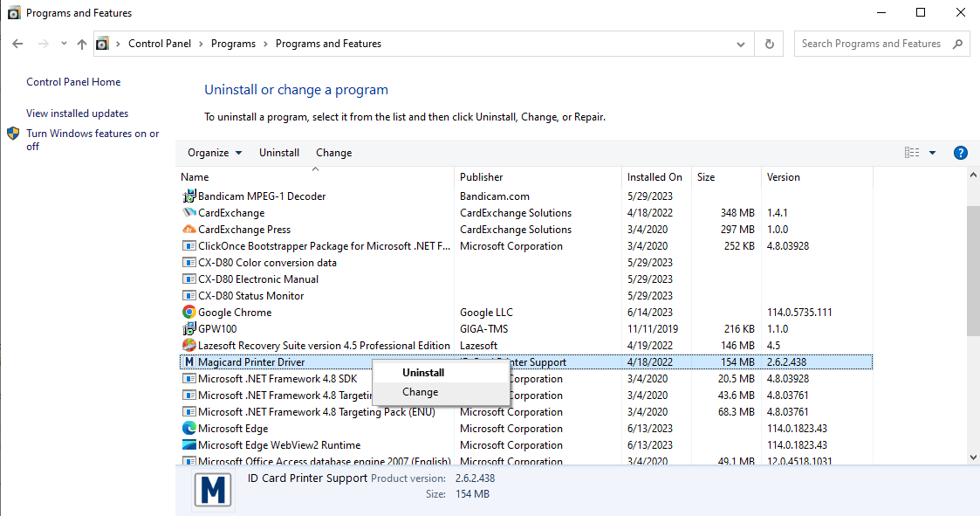Click the CardExchange Press row name
This screenshot has width=980, height=516.
(243, 230)
